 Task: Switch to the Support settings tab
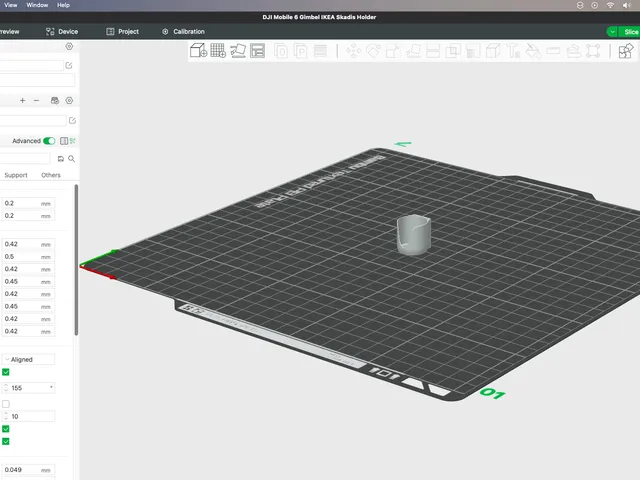tap(16, 175)
